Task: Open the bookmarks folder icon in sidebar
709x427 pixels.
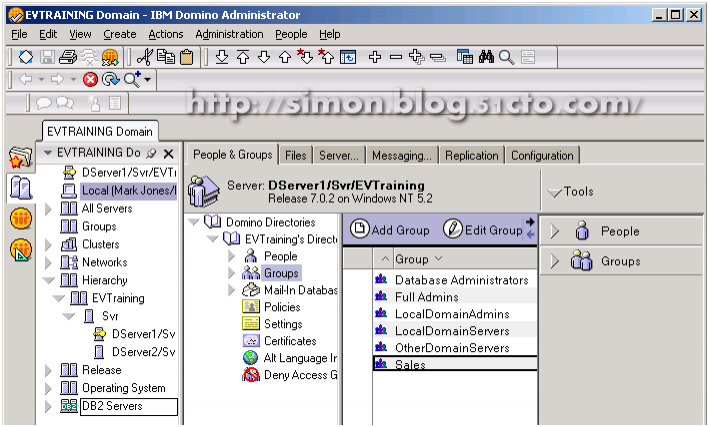Action: tap(21, 157)
